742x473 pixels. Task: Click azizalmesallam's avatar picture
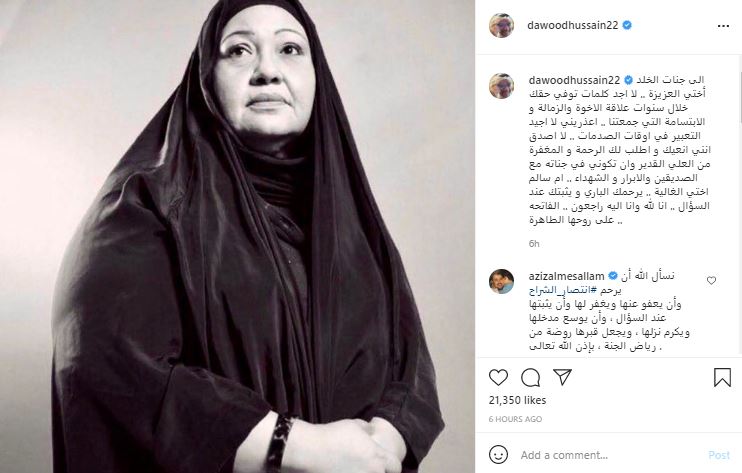[x=501, y=281]
